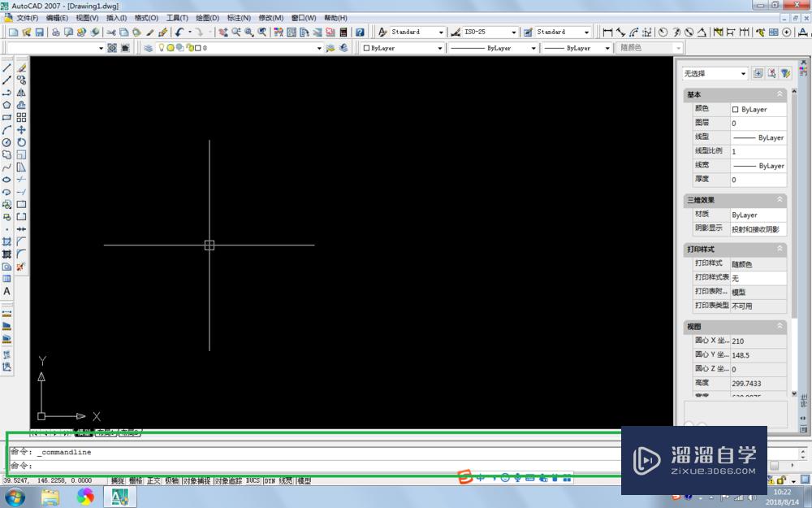Select the Move tool in modify toolbar

(22, 130)
